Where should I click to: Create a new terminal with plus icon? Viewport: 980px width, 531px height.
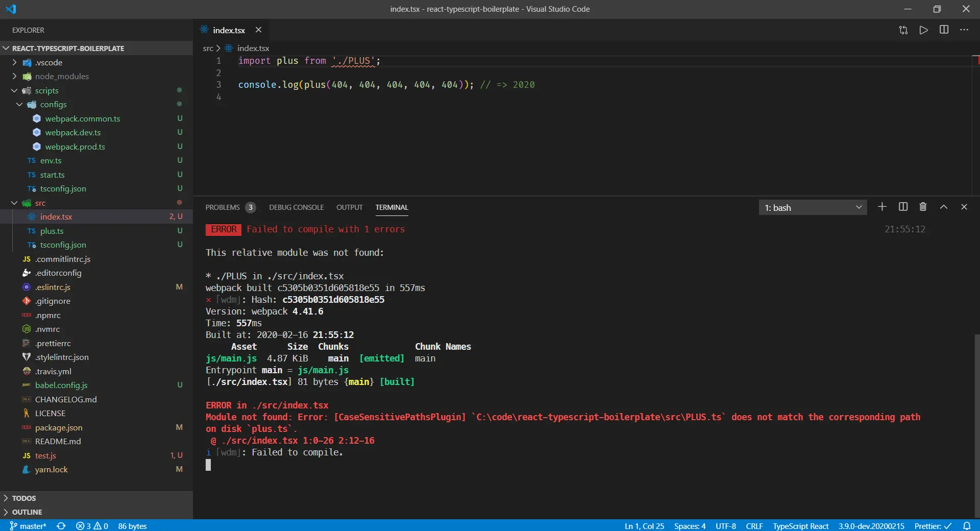(882, 207)
